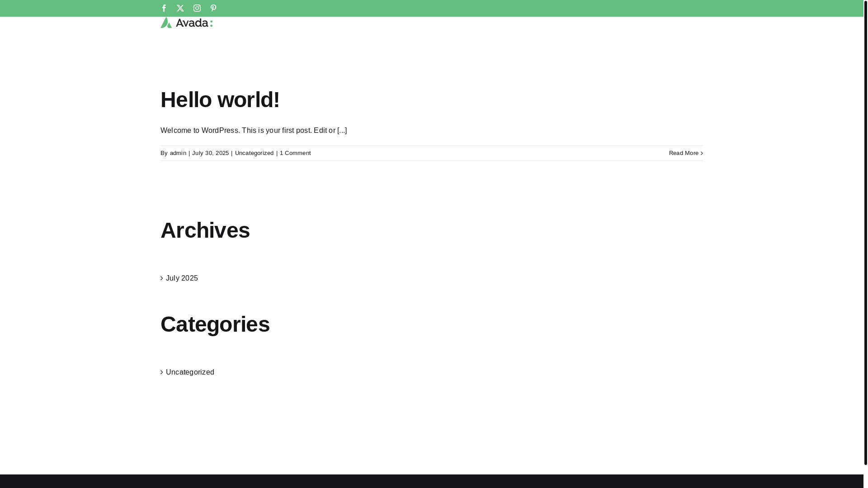Open the Hello world! post title
This screenshot has height=488, width=868.
click(x=220, y=100)
